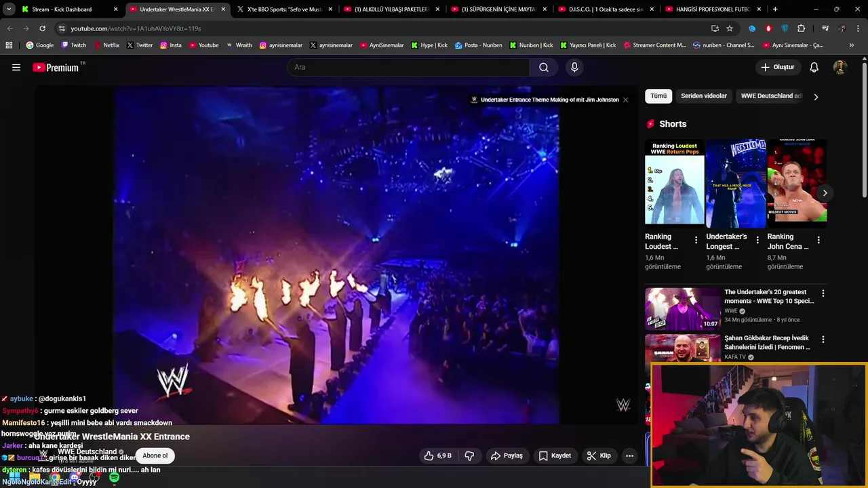Start voice search with the microphone icon
Screen dimensions: 868x488
[x=574, y=67]
